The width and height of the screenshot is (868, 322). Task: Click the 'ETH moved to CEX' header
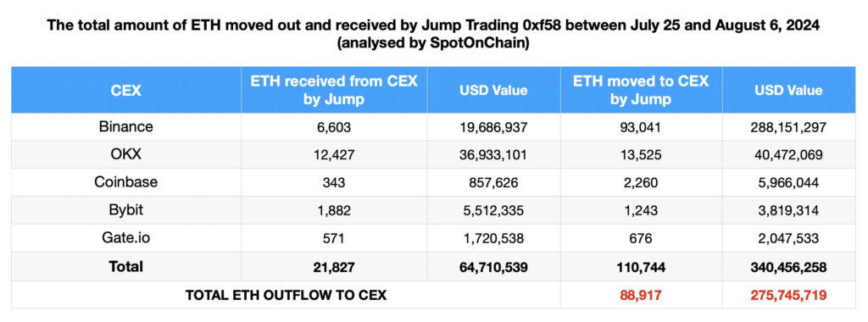(641, 90)
